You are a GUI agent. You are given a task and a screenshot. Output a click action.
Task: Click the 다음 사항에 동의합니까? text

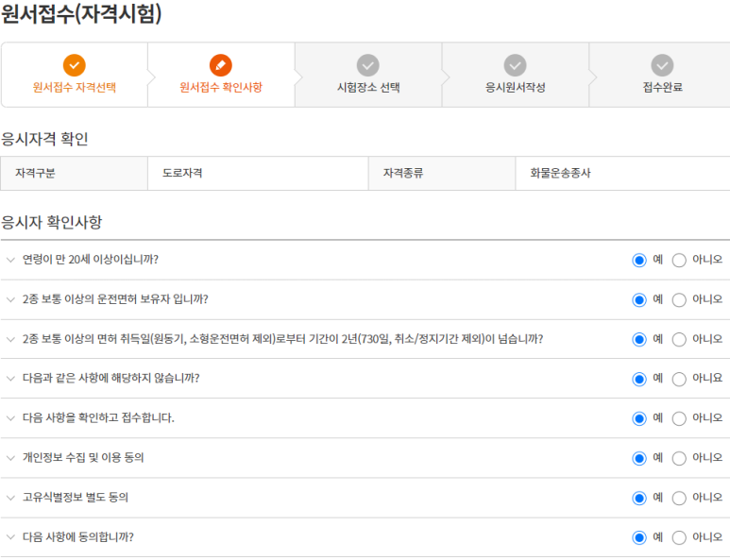77,536
